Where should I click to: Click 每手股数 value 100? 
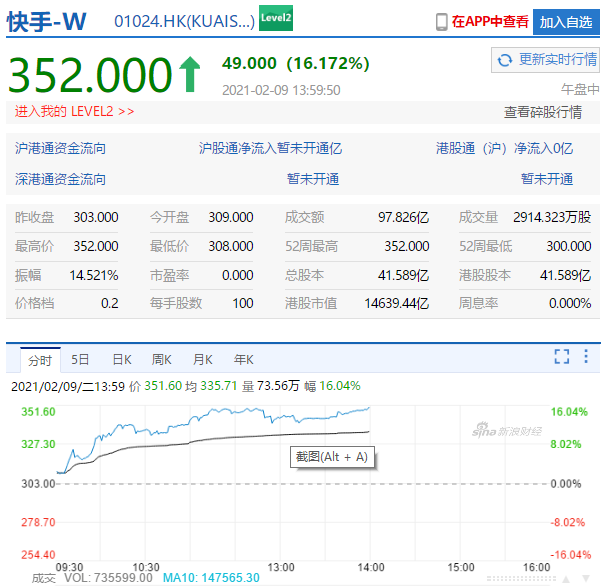click(243, 304)
